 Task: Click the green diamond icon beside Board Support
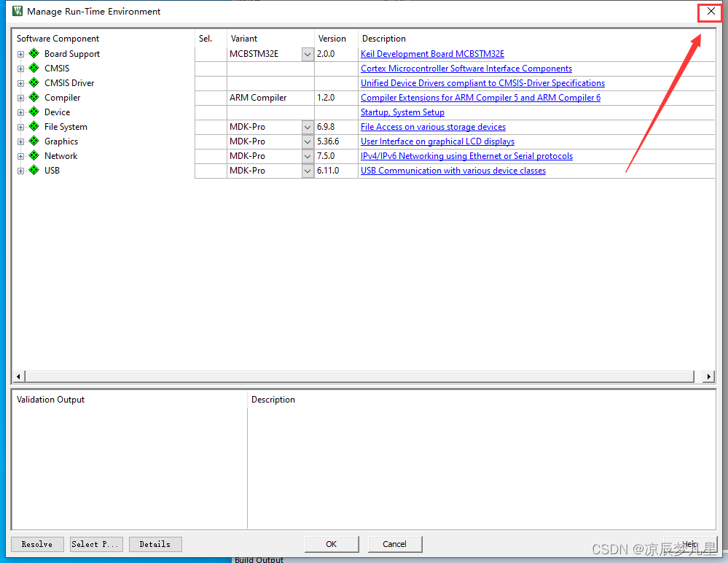coord(34,53)
